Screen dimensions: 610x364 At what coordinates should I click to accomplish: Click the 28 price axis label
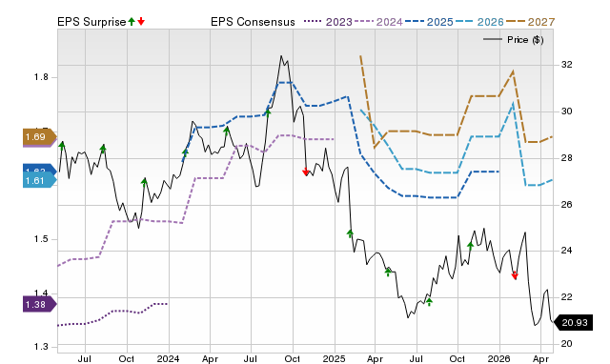click(x=567, y=158)
